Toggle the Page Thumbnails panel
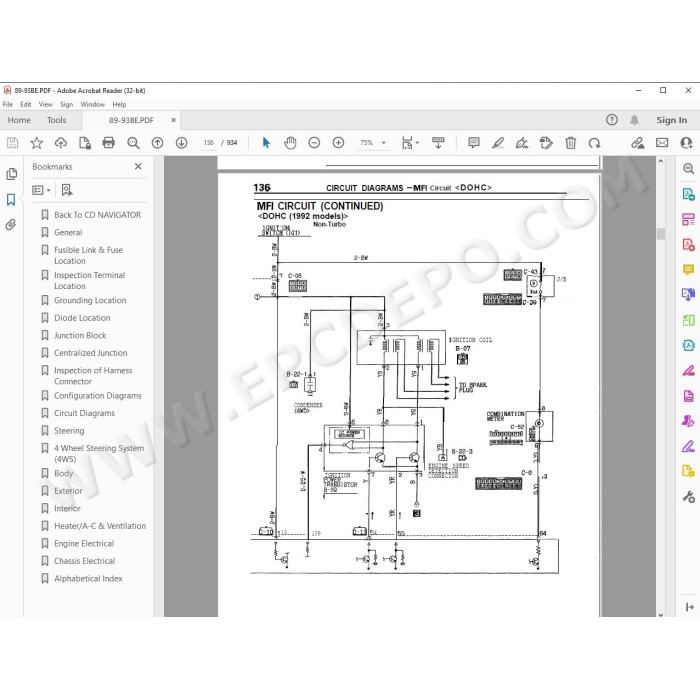The width and height of the screenshot is (700, 700). pyautogui.click(x=12, y=174)
